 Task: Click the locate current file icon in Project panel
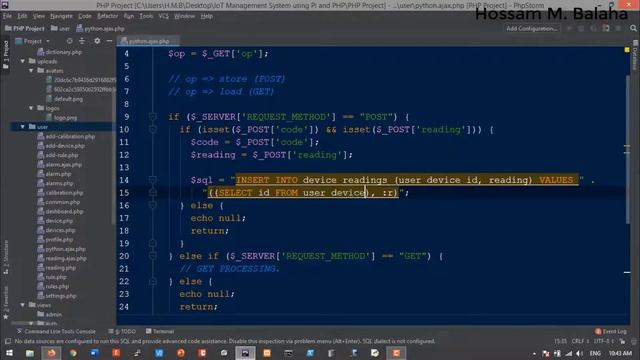click(69, 41)
